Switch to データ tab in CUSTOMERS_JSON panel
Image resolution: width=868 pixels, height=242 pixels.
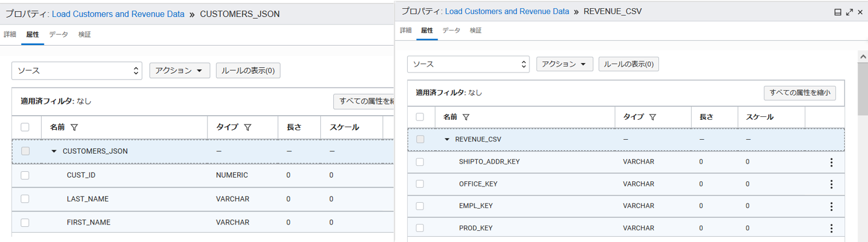59,34
